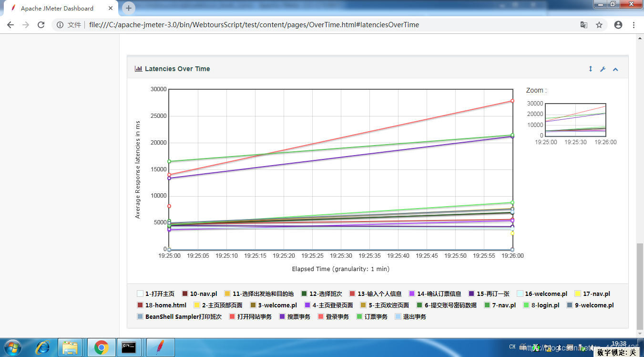Viewport: 644px width, 357px height.
Task: Toggle the 13-输入个人信息 legend series
Action: 376,294
